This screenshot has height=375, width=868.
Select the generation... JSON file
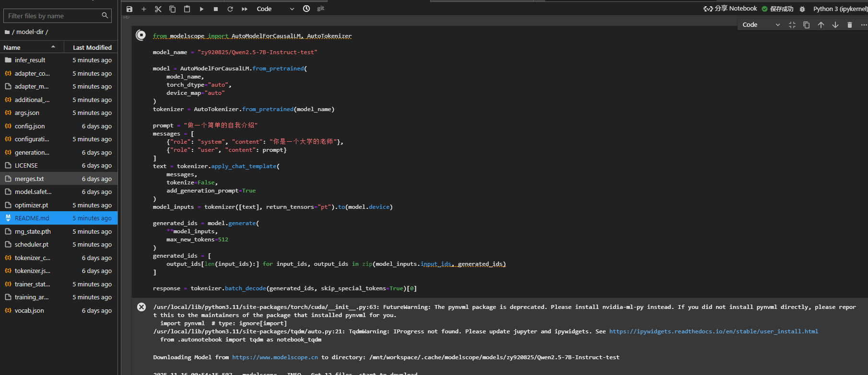[59, 152]
